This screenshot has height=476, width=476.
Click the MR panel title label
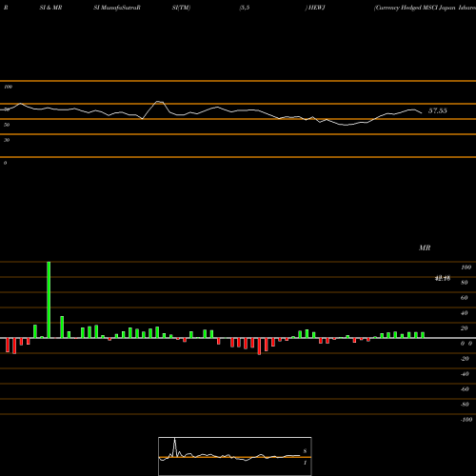(x=425, y=248)
